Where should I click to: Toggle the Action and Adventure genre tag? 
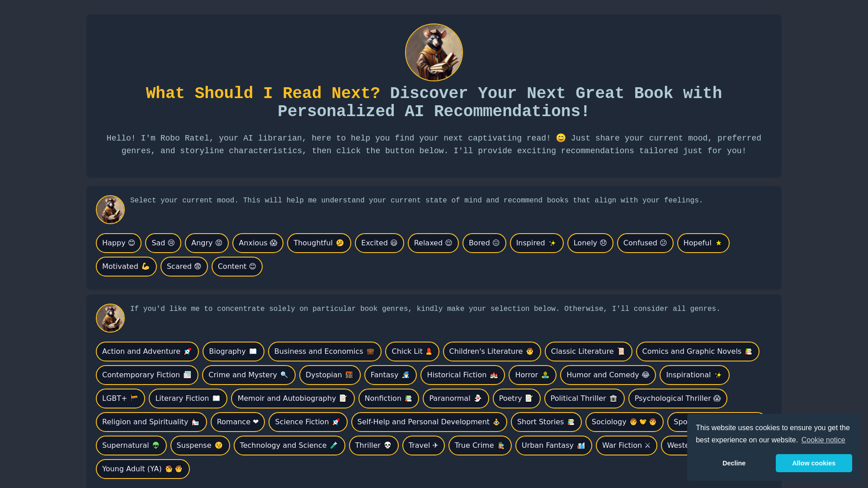147,351
